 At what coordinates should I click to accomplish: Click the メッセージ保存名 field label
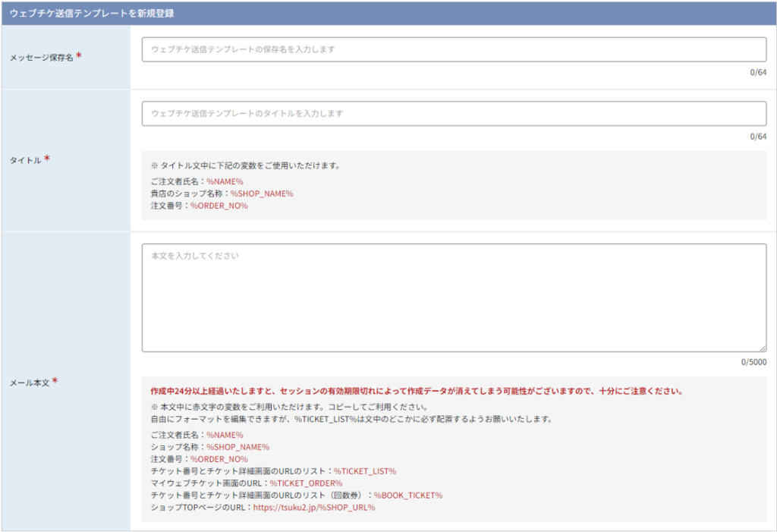pyautogui.click(x=42, y=58)
